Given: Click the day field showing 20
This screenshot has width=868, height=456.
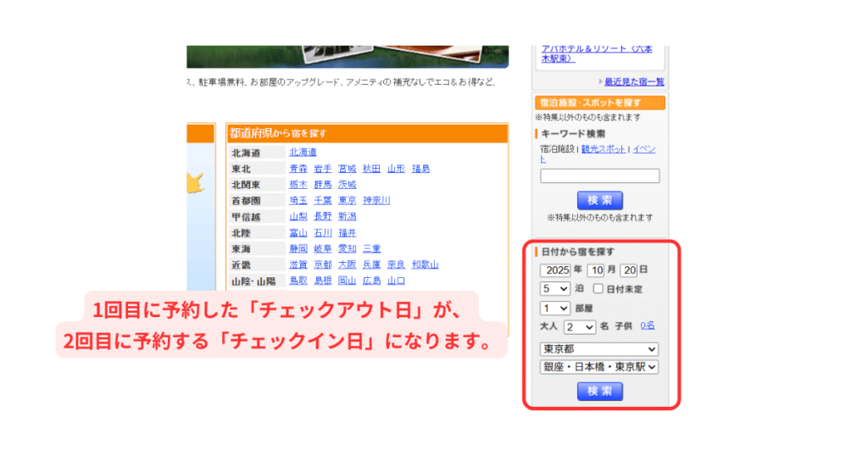Looking at the screenshot, I should pyautogui.click(x=628, y=270).
